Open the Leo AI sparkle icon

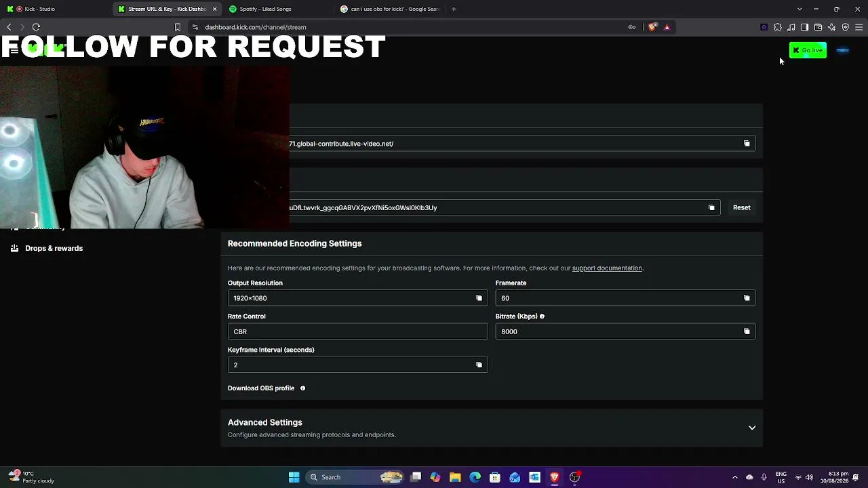pyautogui.click(x=832, y=27)
